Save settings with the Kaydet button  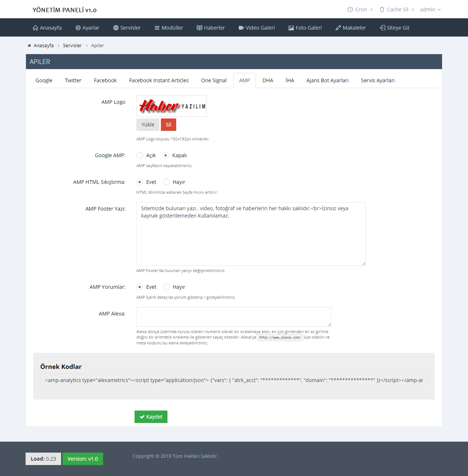tap(151, 417)
